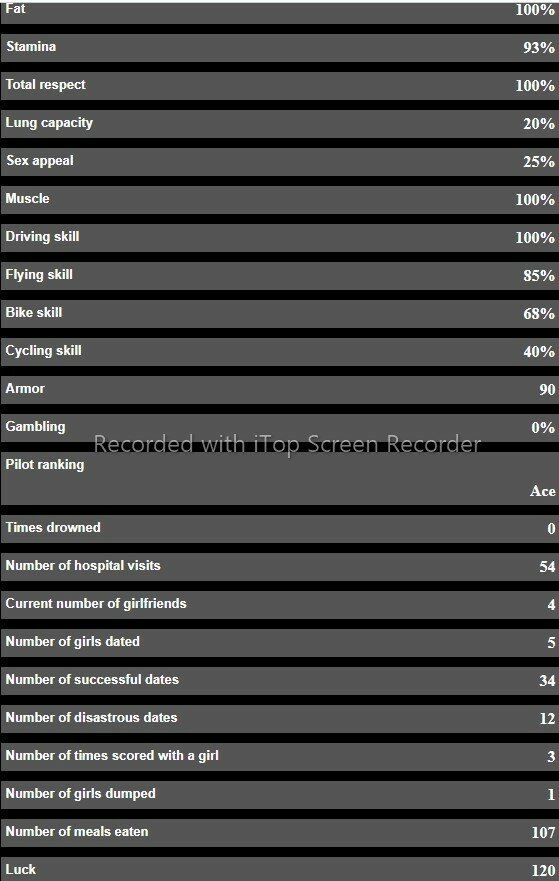Image resolution: width=559 pixels, height=881 pixels.
Task: Choose the Muscle stat row
Action: click(x=279, y=199)
